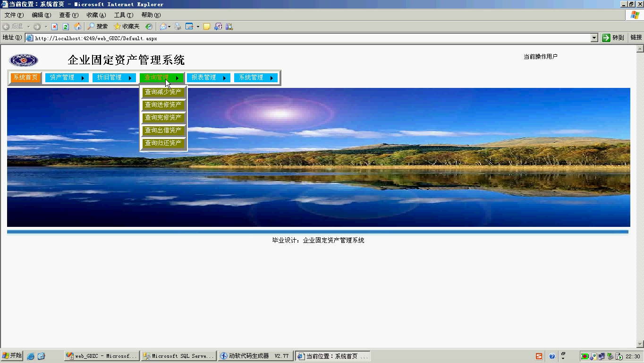Click the Sogou input method S tray icon
The width and height of the screenshot is (644, 363).
539,356
